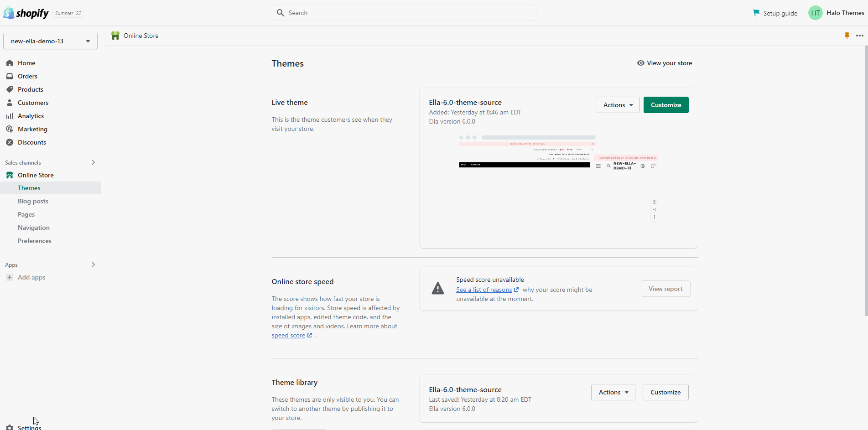Click the orange pin icon

[x=847, y=36]
